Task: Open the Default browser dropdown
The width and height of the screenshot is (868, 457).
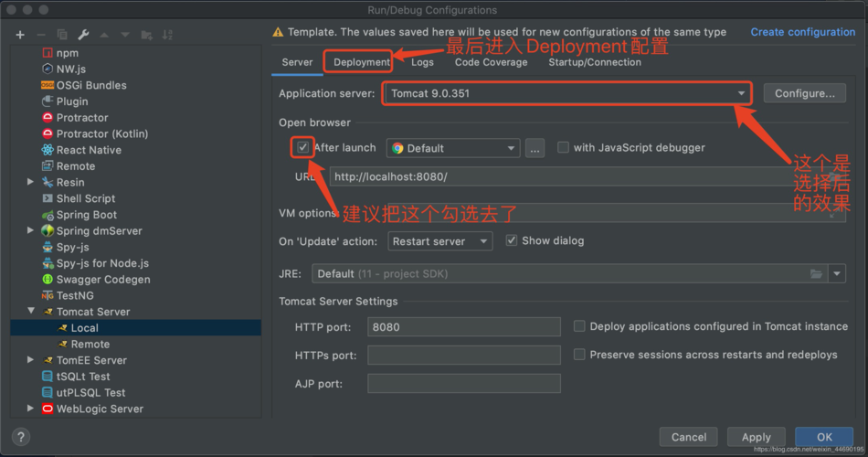Action: click(x=453, y=148)
